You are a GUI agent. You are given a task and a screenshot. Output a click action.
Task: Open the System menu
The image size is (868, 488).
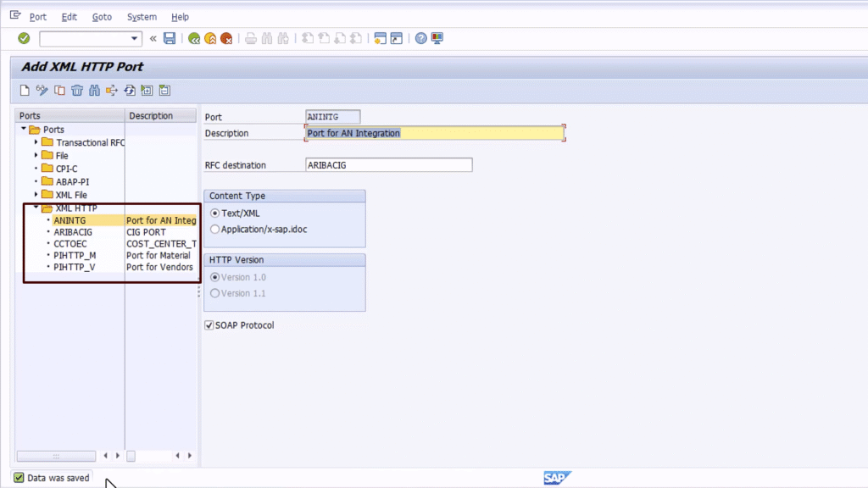tap(142, 17)
